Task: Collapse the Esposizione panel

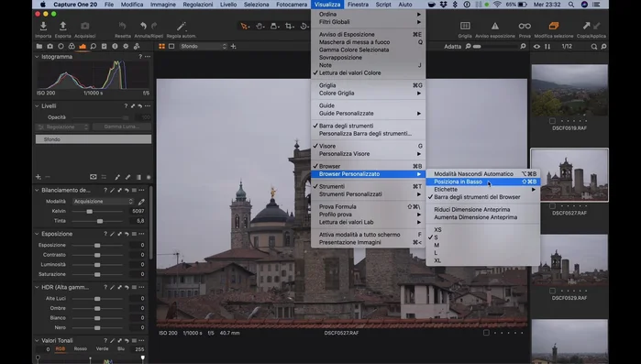Action: (x=38, y=234)
